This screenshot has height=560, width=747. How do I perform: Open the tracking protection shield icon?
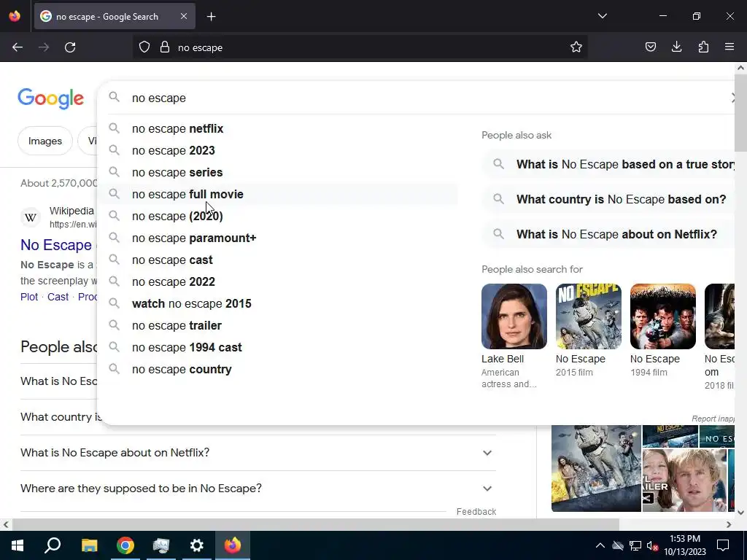[x=144, y=47]
